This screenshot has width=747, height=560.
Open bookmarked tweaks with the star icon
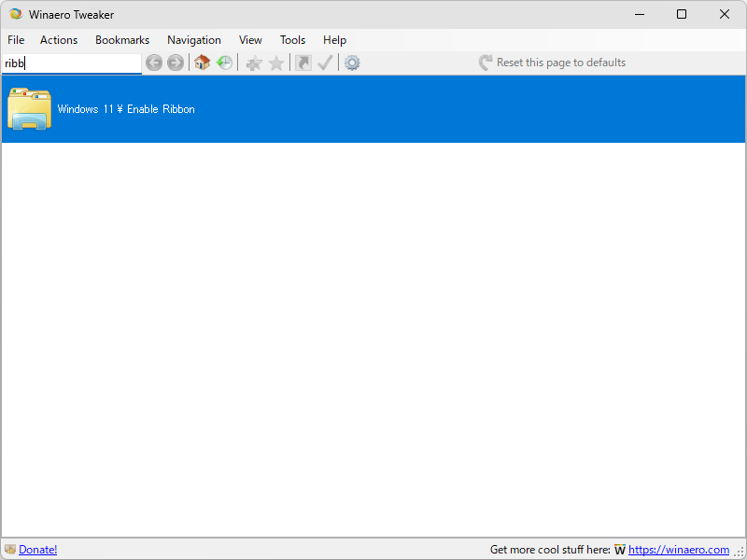pos(276,63)
